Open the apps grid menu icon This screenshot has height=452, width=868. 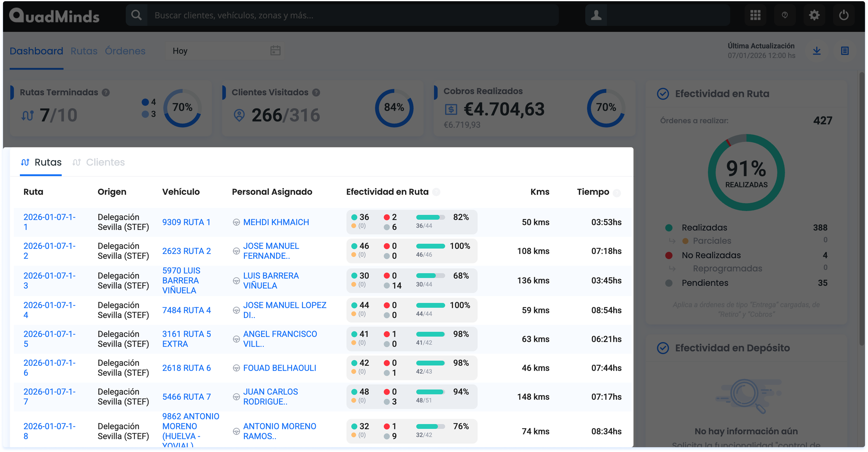tap(755, 15)
